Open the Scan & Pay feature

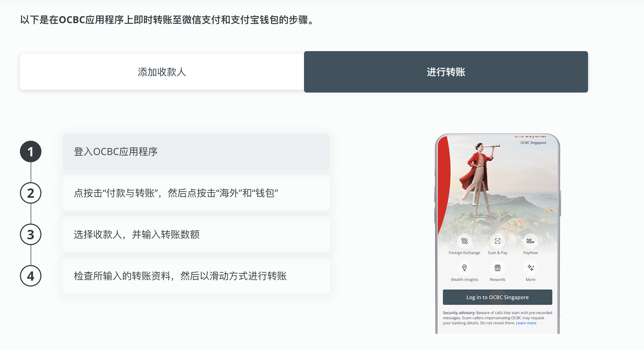(x=497, y=241)
